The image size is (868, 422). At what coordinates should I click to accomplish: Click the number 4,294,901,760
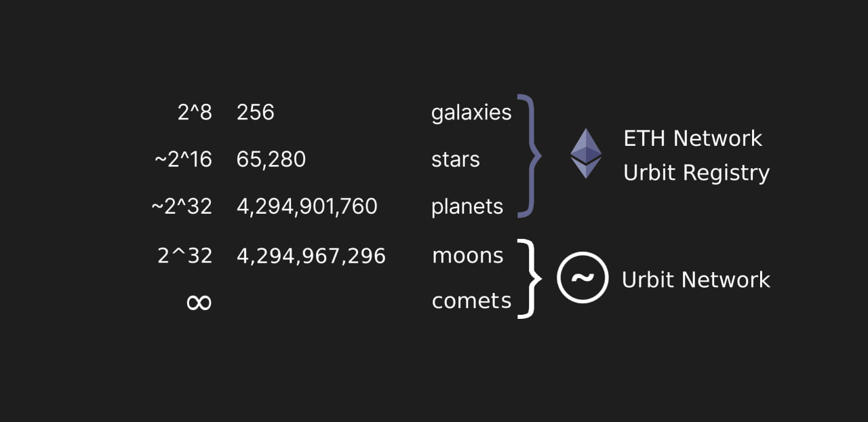point(307,207)
